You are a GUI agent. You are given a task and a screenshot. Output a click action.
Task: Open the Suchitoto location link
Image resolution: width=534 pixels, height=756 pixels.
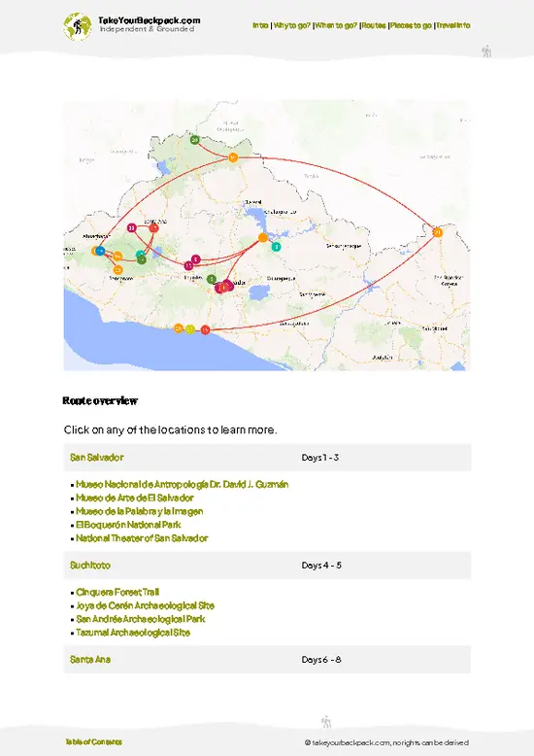point(90,566)
